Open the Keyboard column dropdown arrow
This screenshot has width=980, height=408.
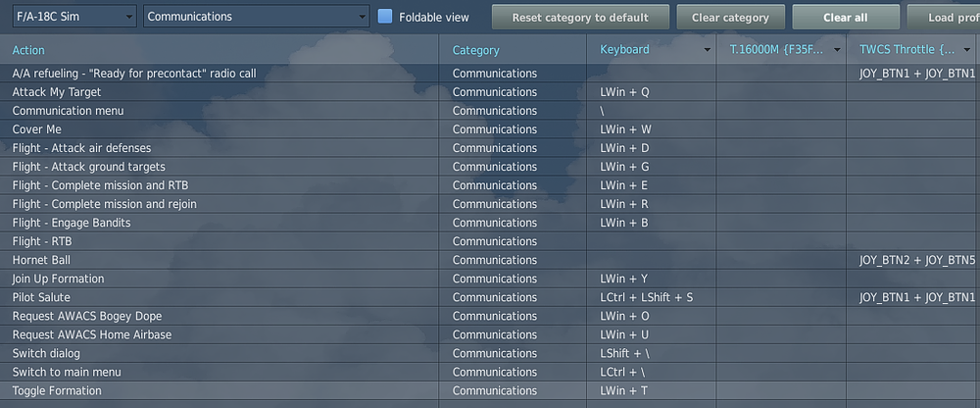(x=708, y=50)
